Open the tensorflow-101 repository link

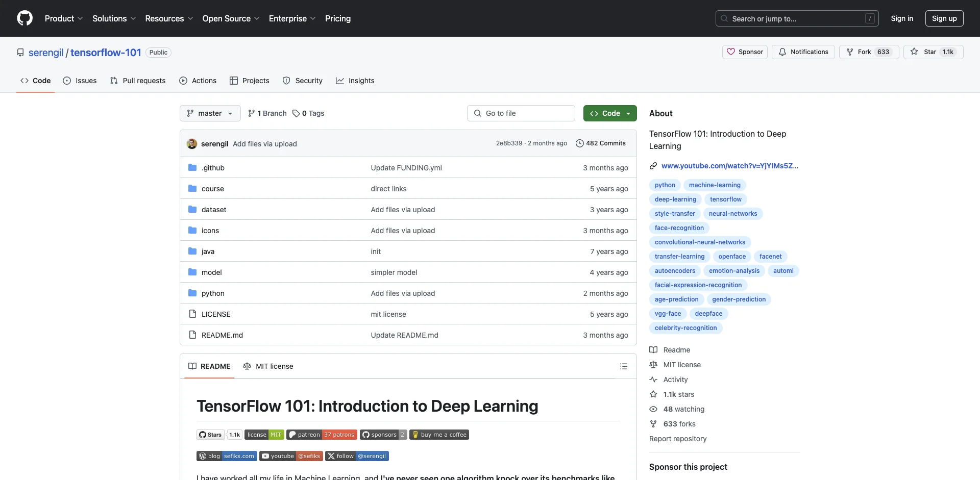click(x=106, y=53)
